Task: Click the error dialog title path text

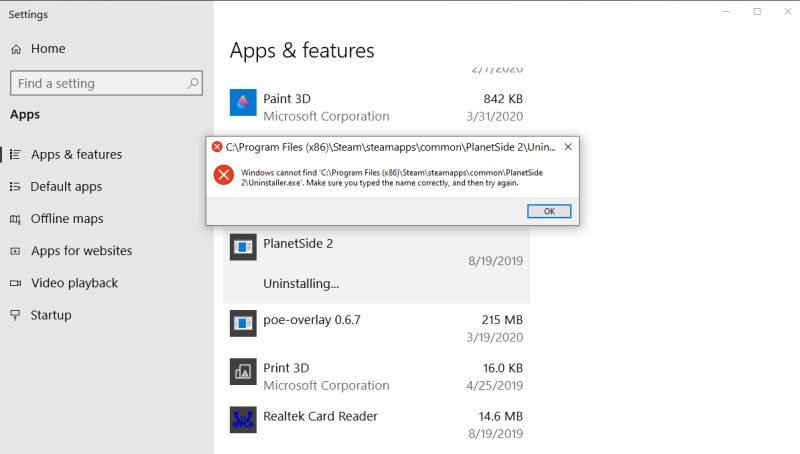Action: (x=391, y=147)
